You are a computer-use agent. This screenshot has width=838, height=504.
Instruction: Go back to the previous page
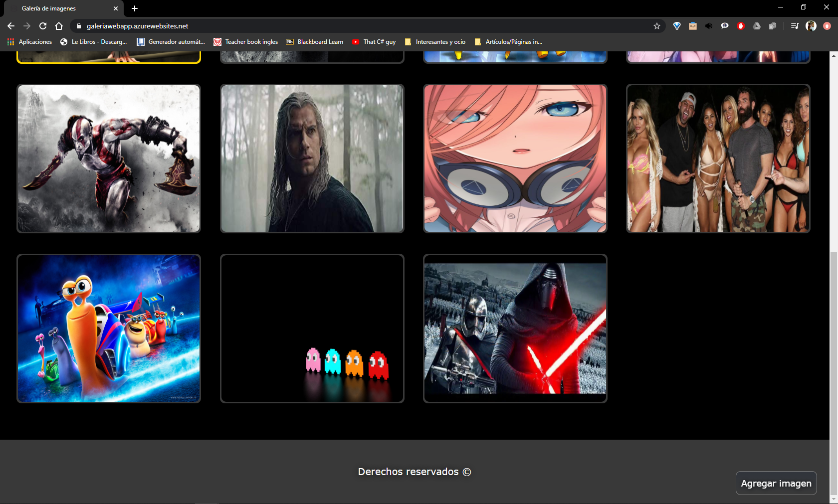(11, 26)
